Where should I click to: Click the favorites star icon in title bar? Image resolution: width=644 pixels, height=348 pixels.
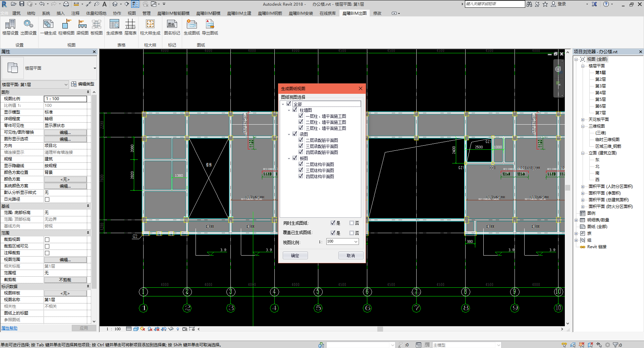[545, 4]
